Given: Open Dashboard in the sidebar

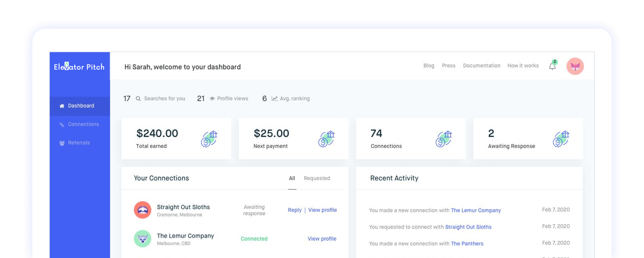Looking at the screenshot, I should click(81, 106).
